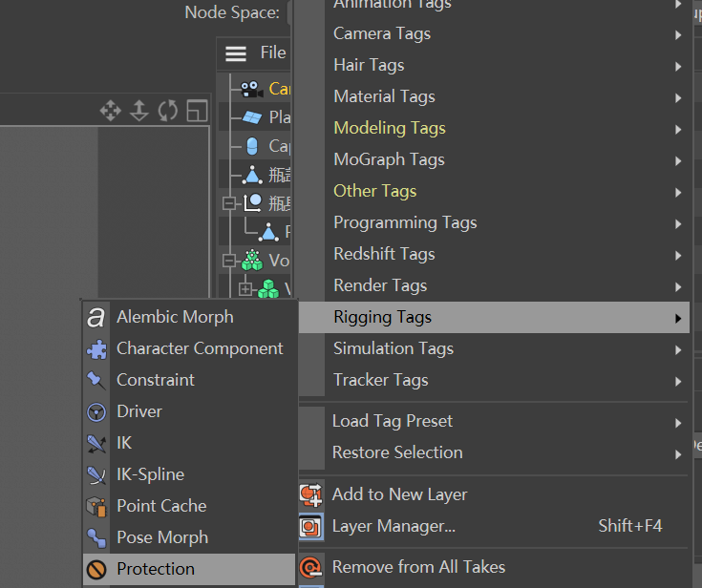Viewport: 702px width, 588px height.
Task: Expand the Camera Tags submenu arrow
Action: coord(678,35)
